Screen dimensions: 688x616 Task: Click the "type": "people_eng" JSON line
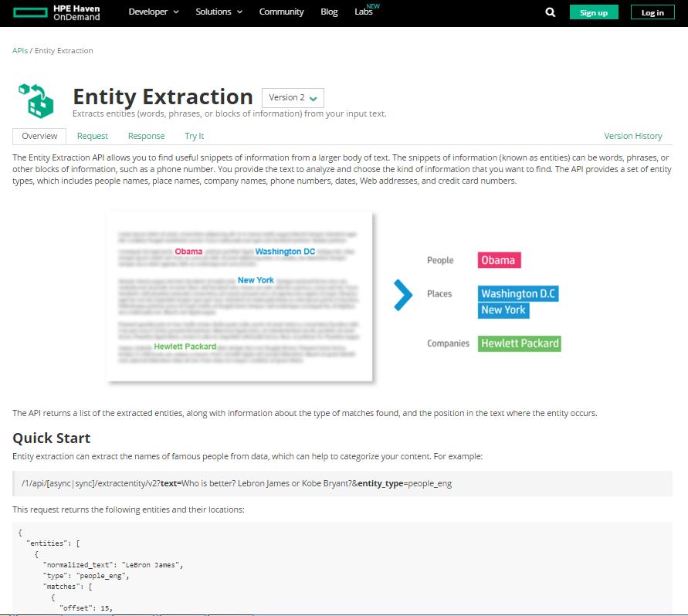pyautogui.click(x=86, y=576)
